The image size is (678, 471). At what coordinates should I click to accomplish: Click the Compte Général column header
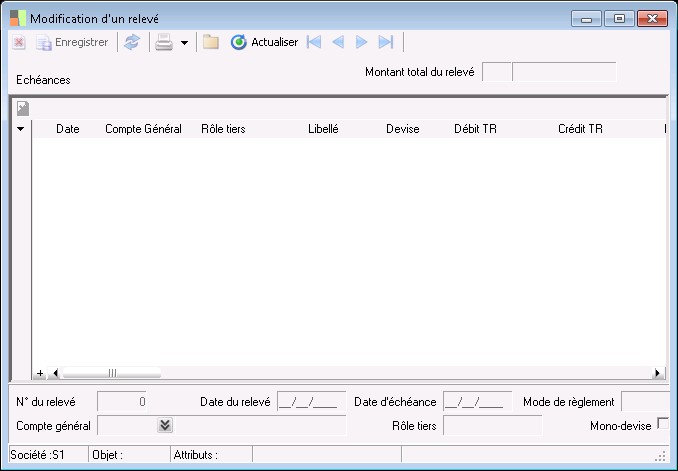pos(143,129)
